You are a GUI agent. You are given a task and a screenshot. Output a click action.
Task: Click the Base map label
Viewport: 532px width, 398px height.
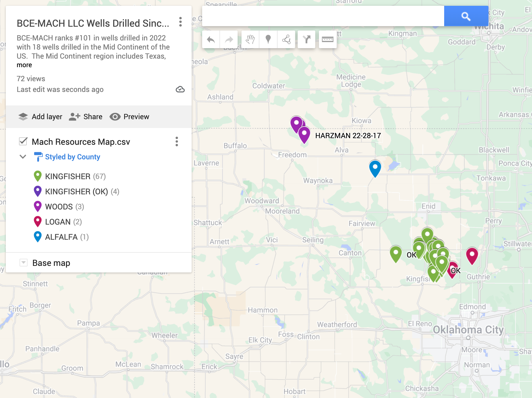pyautogui.click(x=51, y=263)
